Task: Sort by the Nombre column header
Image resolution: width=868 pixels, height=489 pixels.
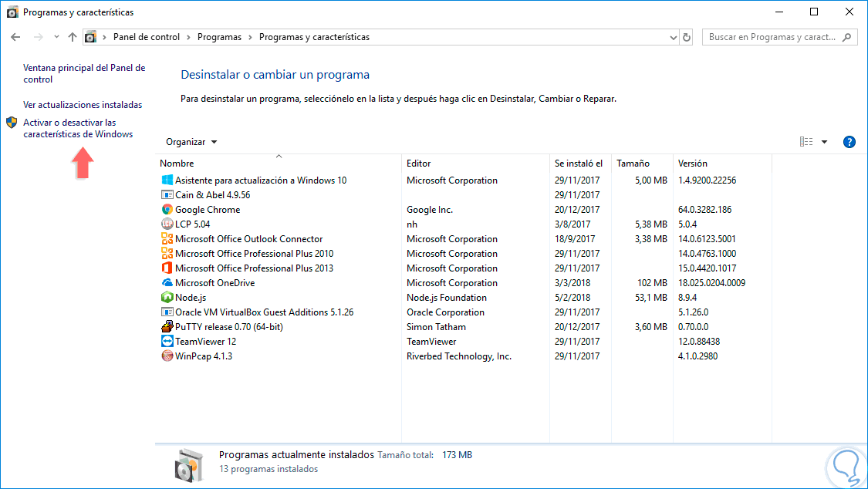Action: tap(279, 164)
